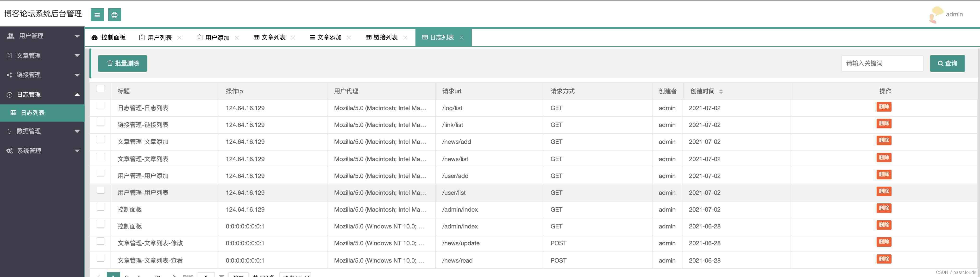Click the refresh icon next to the hamburger menu
Image resolution: width=980 pixels, height=277 pixels.
114,14
